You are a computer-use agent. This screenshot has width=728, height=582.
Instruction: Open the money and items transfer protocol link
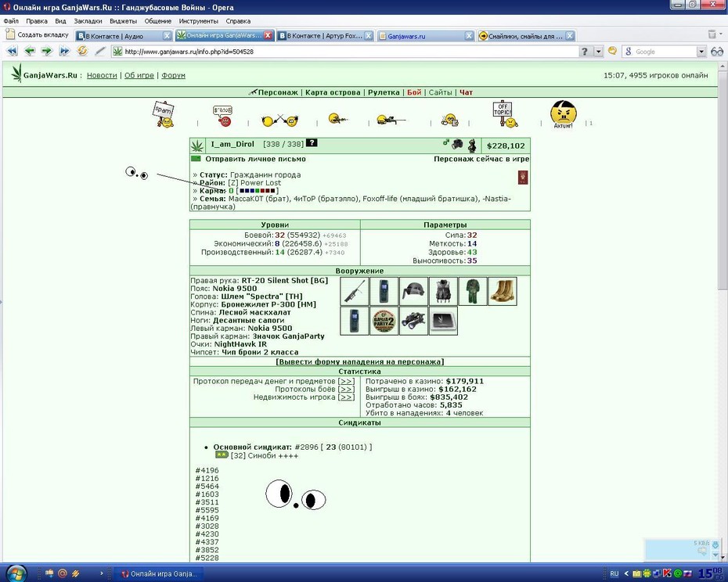[346, 381]
